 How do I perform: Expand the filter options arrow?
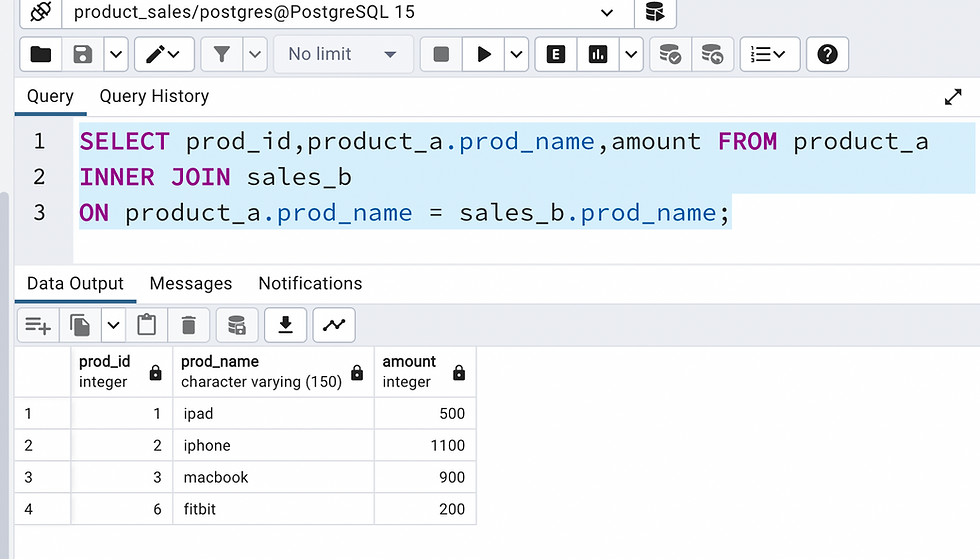pos(254,54)
